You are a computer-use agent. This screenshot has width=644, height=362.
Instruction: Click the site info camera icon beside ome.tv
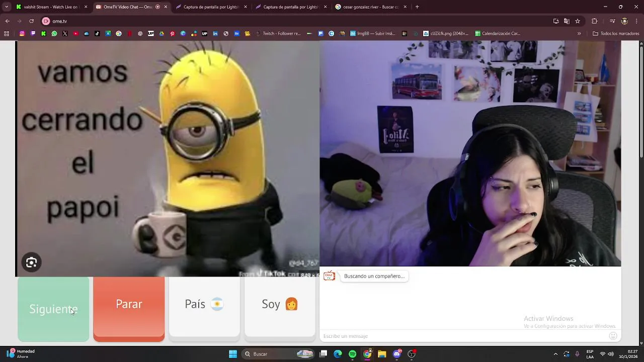point(46,21)
